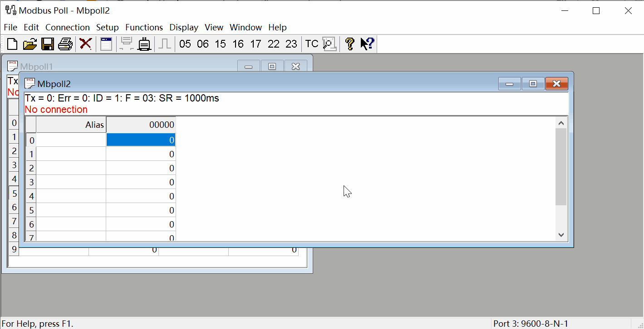Screen dimensions: 644x329
Task: Select row header 2 in Mbpoll2
Action: pyautogui.click(x=31, y=168)
